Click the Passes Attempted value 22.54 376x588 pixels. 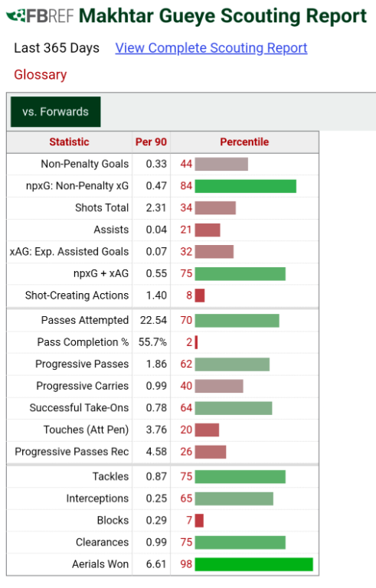153,320
